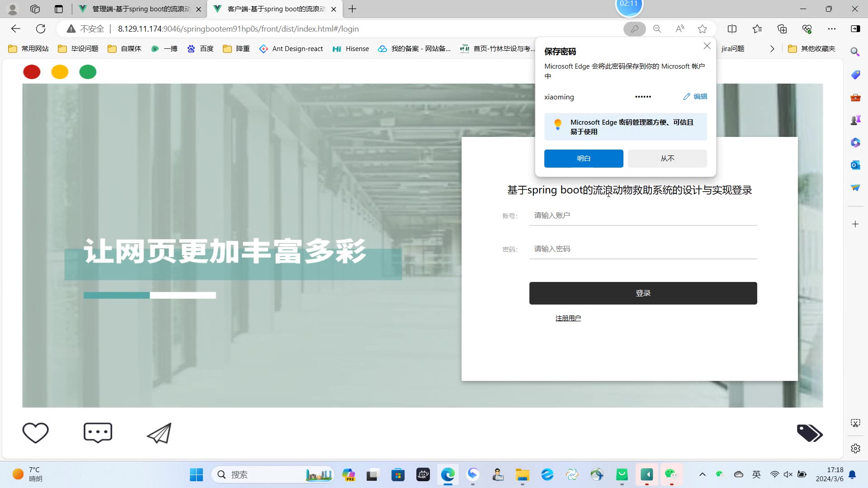
Task: Open the browser profile icon
Action: click(x=13, y=9)
